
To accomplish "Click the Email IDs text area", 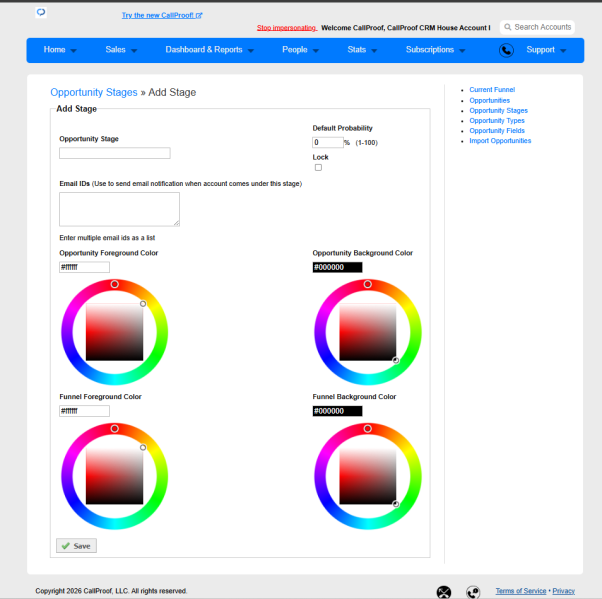I will 119,209.
